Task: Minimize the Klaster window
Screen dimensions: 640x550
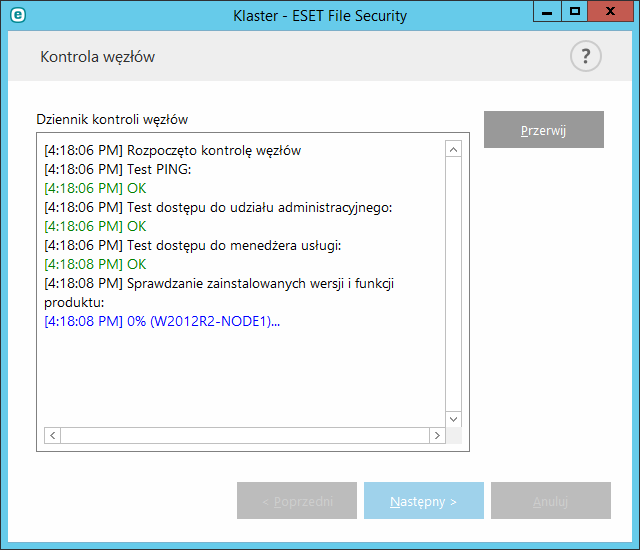Action: pos(547,11)
